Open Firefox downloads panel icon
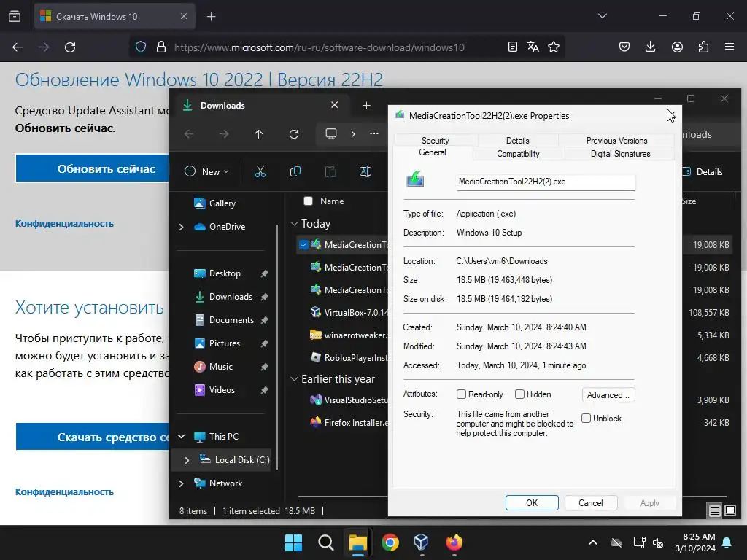 click(x=650, y=47)
